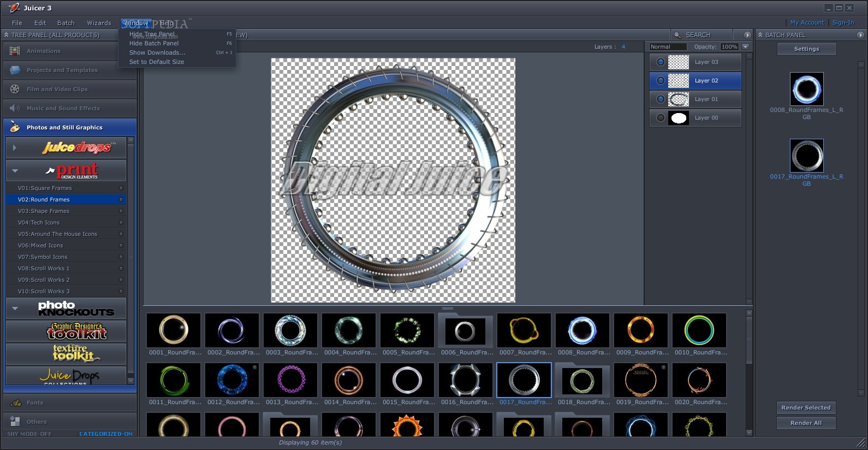Image resolution: width=868 pixels, height=450 pixels.
Task: Toggle visibility of Layer 03
Action: (661, 62)
